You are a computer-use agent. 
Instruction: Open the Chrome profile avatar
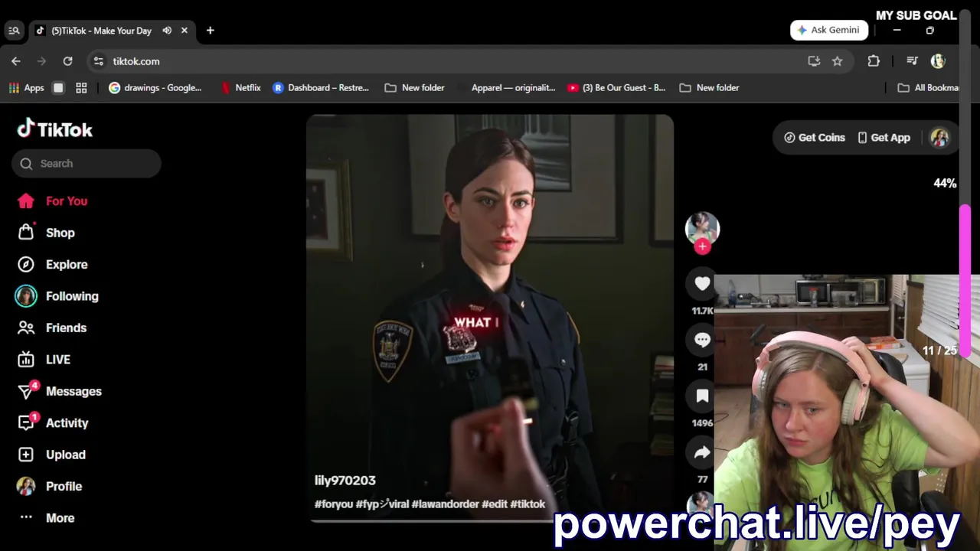(x=938, y=61)
